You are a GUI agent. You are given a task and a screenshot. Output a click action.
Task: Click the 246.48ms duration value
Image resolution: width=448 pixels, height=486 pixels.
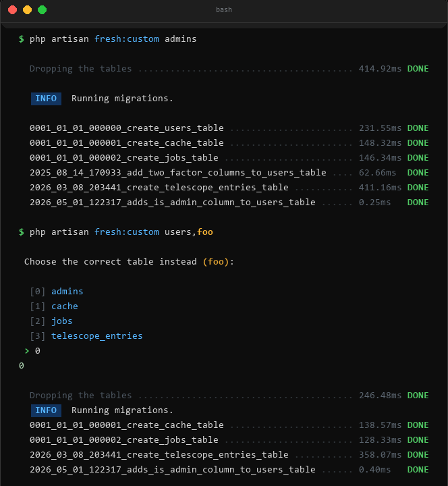380,396
